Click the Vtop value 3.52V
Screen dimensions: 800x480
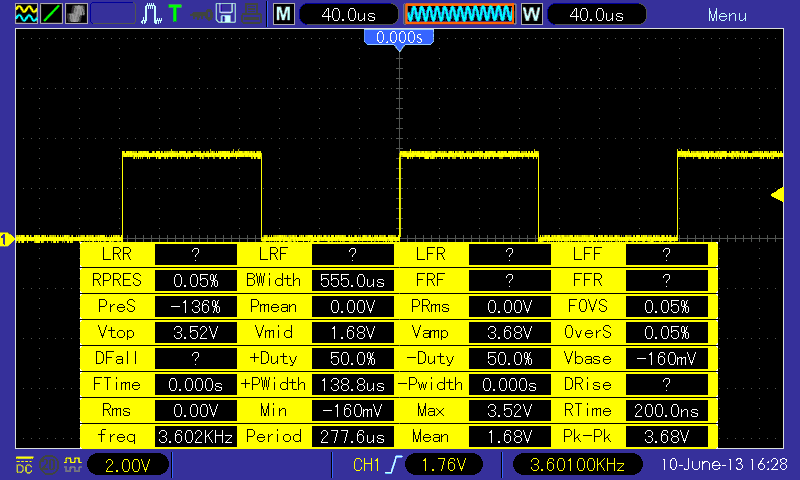click(195, 333)
